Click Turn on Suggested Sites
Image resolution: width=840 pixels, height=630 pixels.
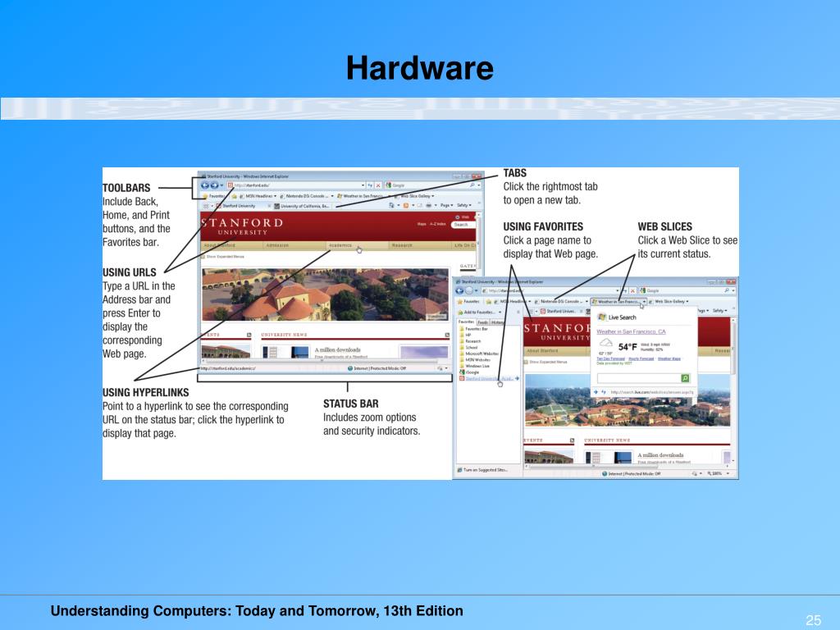(x=482, y=470)
